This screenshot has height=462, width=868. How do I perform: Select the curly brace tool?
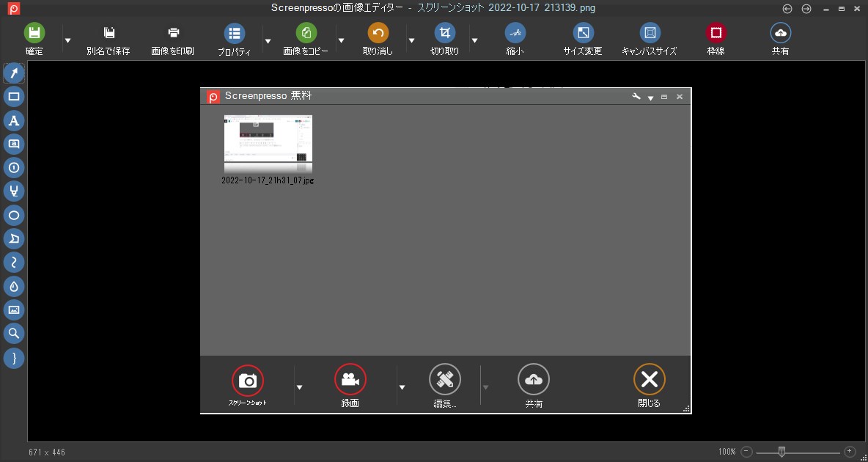click(x=14, y=358)
